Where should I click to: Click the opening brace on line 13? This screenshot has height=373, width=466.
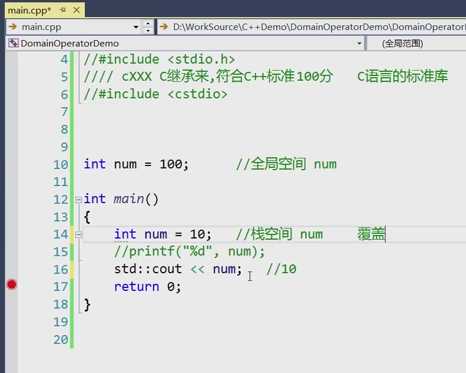87,217
